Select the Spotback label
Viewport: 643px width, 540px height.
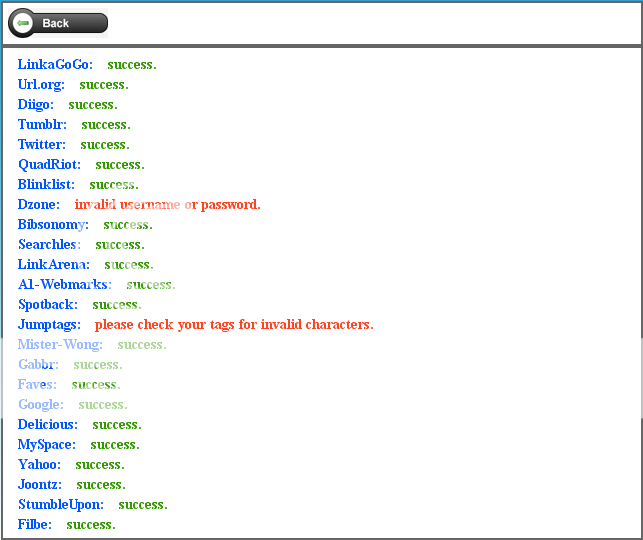coord(48,305)
